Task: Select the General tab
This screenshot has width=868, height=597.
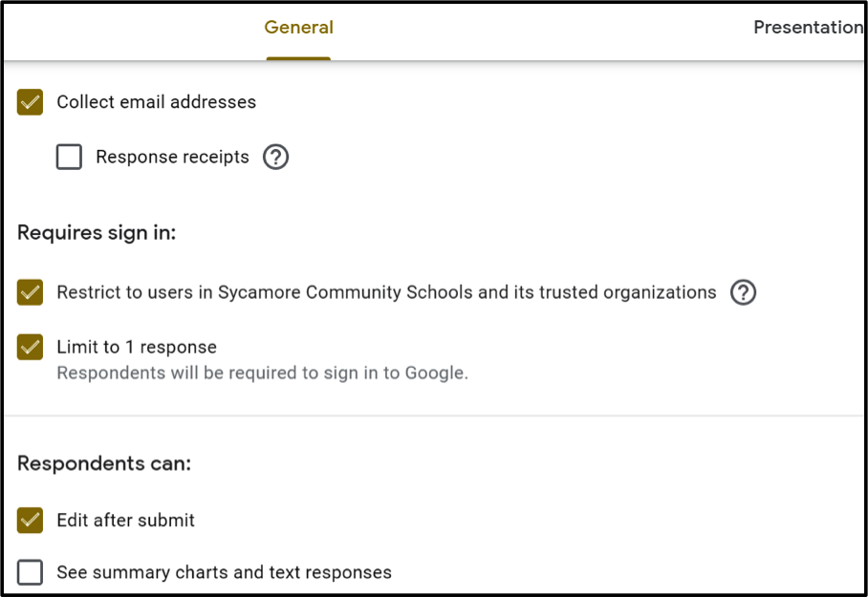Action: (298, 28)
